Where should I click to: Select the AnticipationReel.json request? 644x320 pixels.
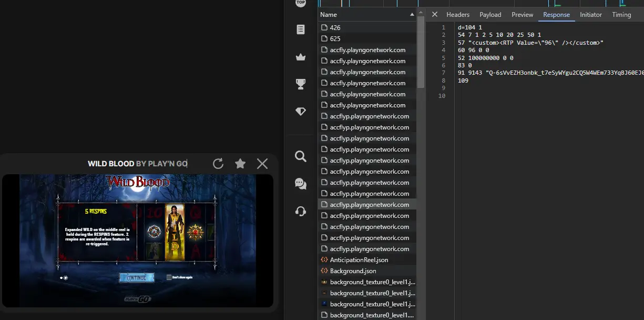pyautogui.click(x=367, y=260)
